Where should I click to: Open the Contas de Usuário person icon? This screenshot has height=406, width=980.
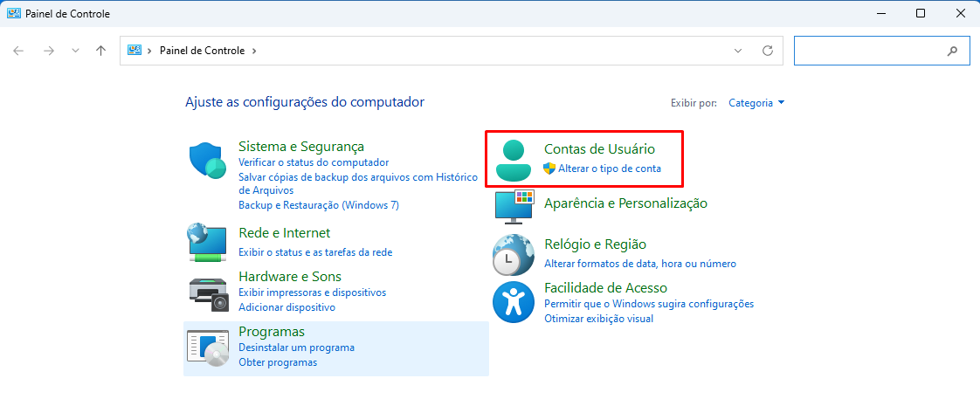513,160
